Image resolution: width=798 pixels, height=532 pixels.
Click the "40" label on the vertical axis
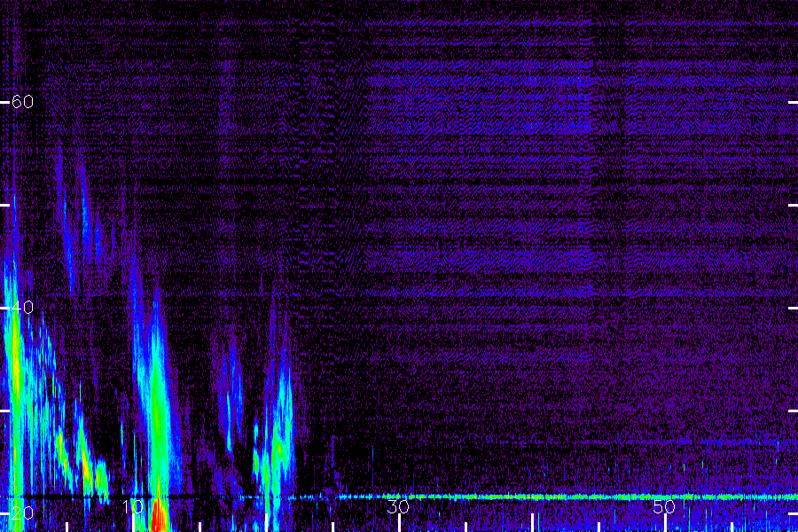tap(22, 308)
